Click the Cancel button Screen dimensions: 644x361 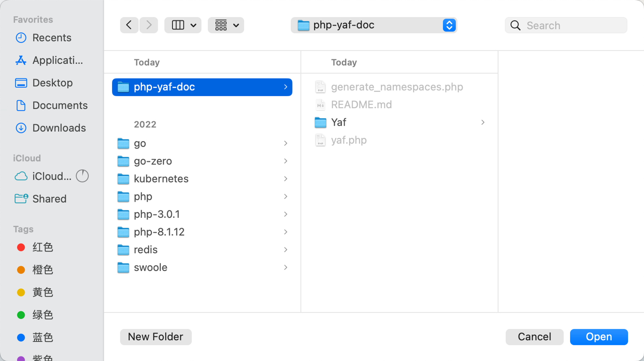point(534,337)
